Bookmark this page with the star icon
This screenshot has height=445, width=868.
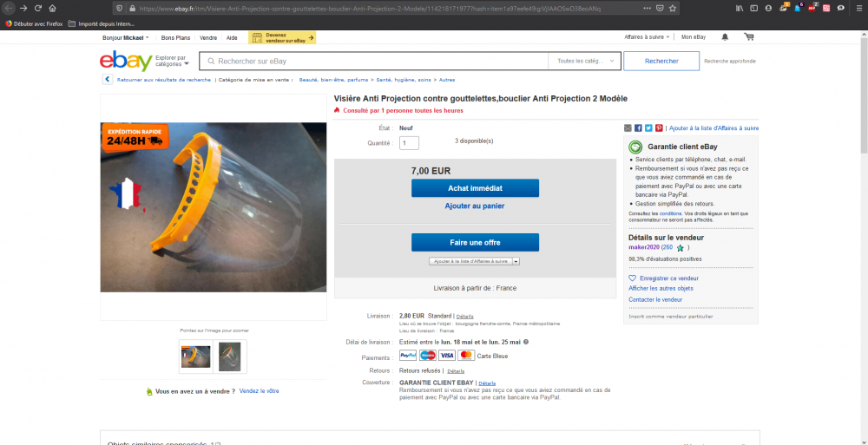pos(678,8)
